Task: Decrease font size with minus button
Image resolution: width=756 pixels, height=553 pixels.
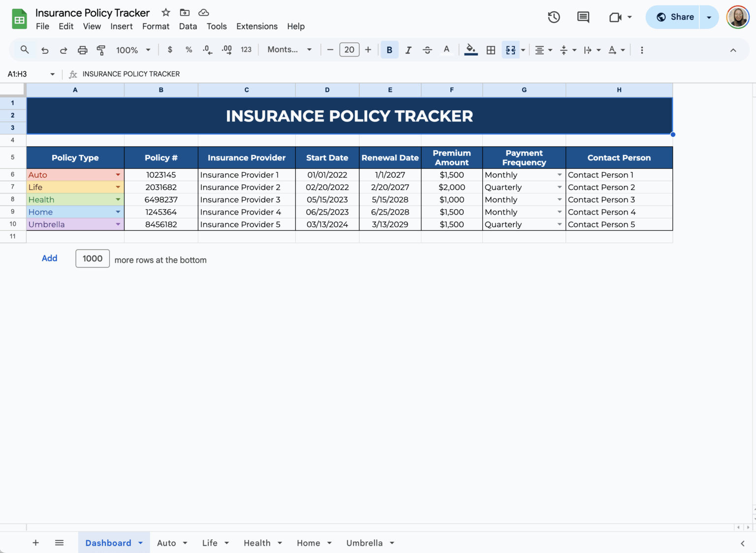Action: (x=330, y=50)
